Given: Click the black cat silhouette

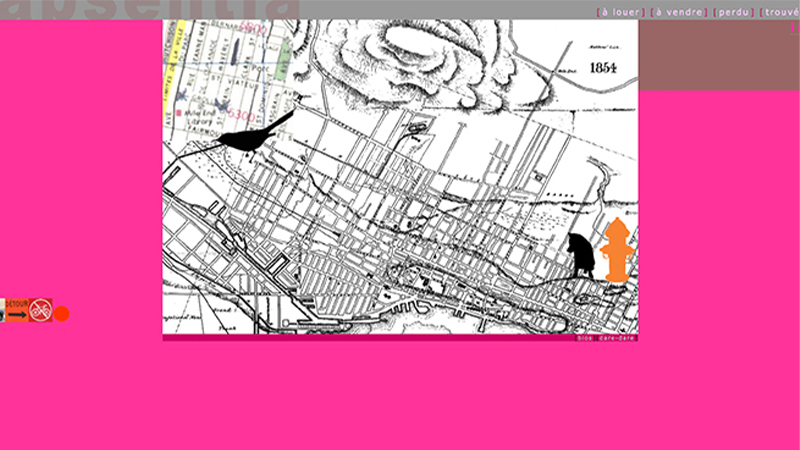Looking at the screenshot, I should click(582, 256).
